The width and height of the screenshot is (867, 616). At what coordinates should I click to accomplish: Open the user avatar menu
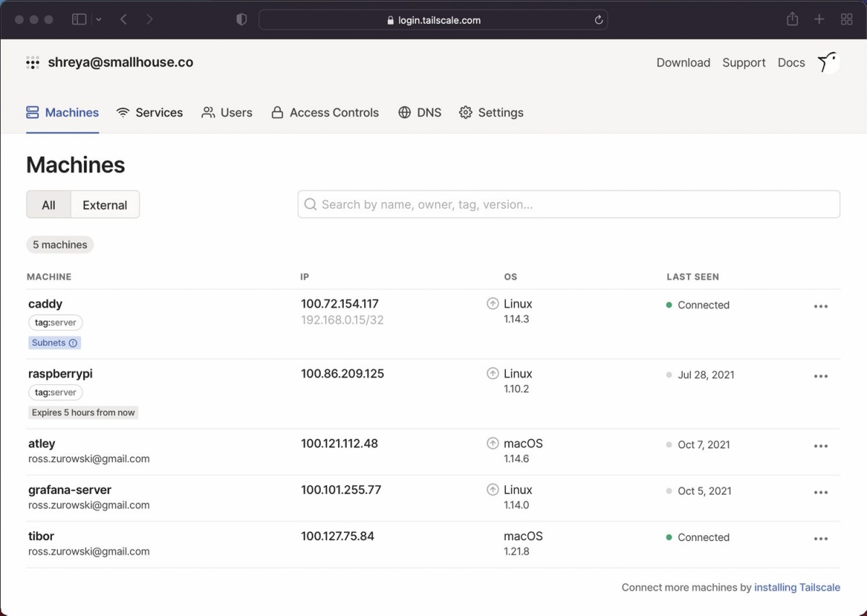click(x=828, y=63)
